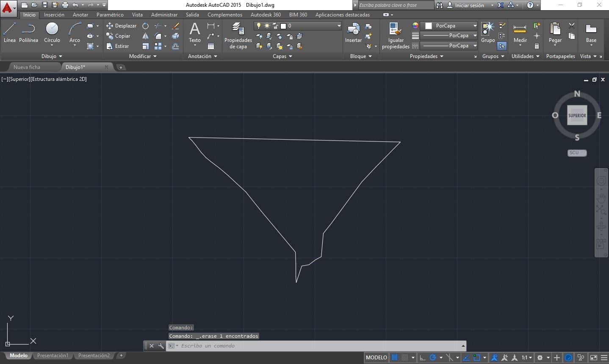Click the table tool in Anotación

211,46
